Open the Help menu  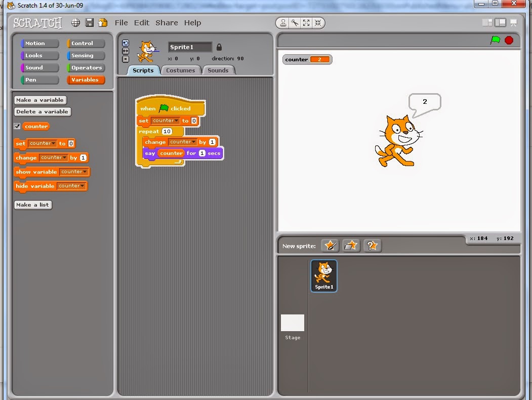pyautogui.click(x=193, y=23)
